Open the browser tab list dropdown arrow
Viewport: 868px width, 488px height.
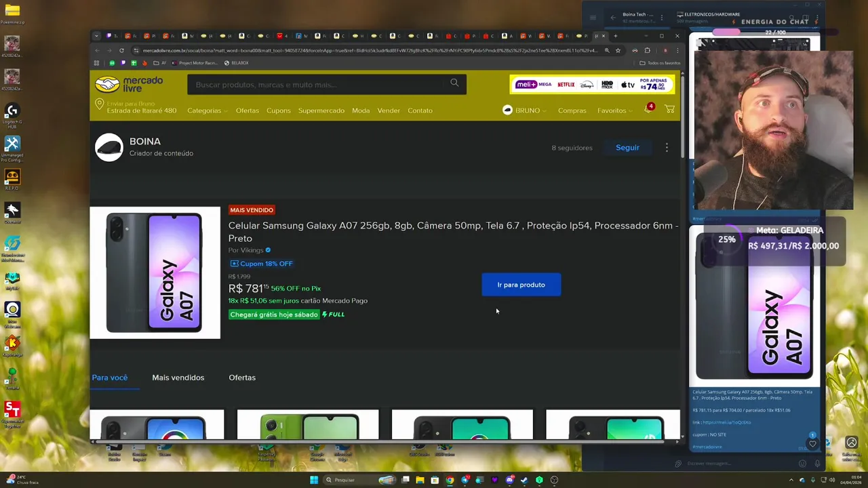[x=96, y=36]
